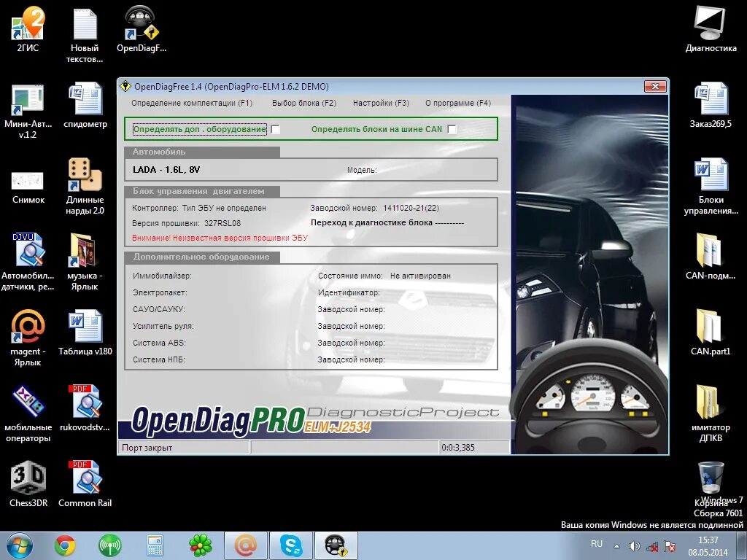Launch the magent - Ярлык shortcut
Image resolution: width=747 pixels, height=560 pixels.
pyautogui.click(x=28, y=337)
